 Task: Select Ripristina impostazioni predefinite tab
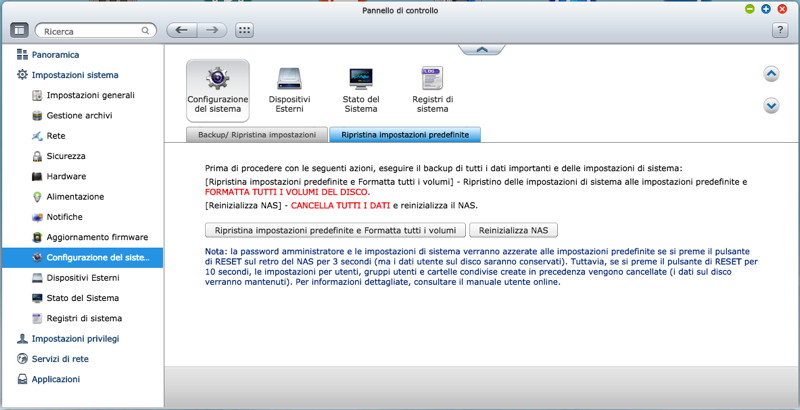[405, 133]
